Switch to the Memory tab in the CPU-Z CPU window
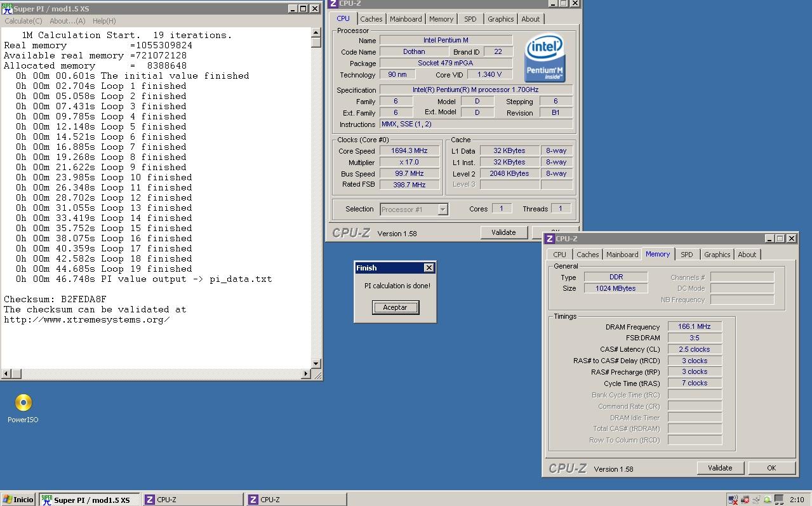The height and width of the screenshot is (506, 812). point(441,19)
